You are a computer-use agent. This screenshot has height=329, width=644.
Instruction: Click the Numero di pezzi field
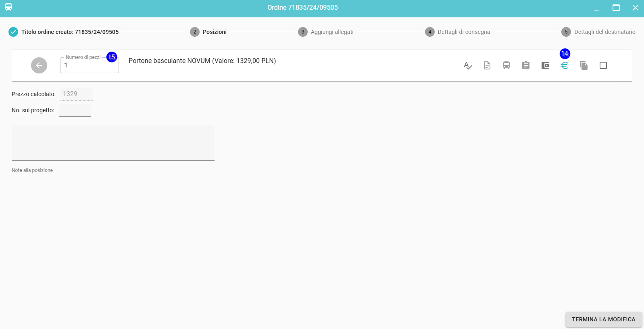point(89,66)
